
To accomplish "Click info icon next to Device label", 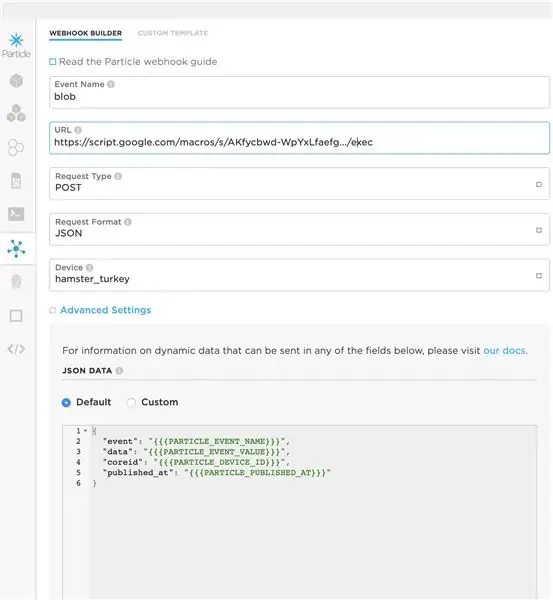I will point(90,267).
